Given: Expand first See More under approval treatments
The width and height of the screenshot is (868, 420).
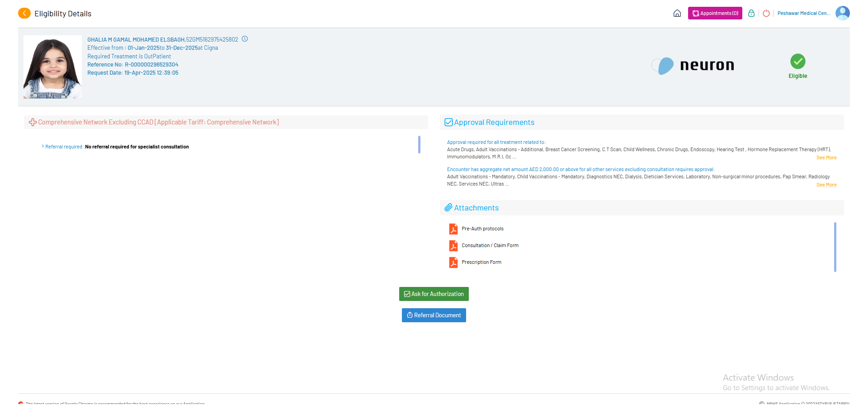Looking at the screenshot, I should click(x=826, y=158).
